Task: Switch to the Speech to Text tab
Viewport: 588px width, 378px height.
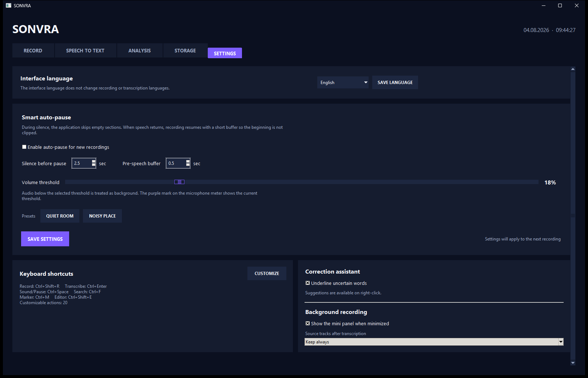Action: point(85,51)
